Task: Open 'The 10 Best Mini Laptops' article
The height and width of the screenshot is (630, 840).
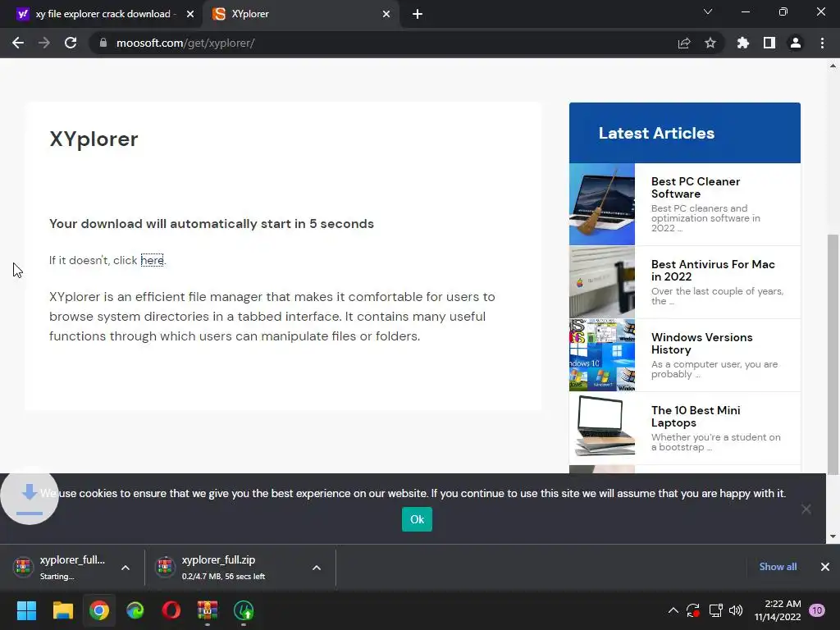Action: click(x=696, y=416)
